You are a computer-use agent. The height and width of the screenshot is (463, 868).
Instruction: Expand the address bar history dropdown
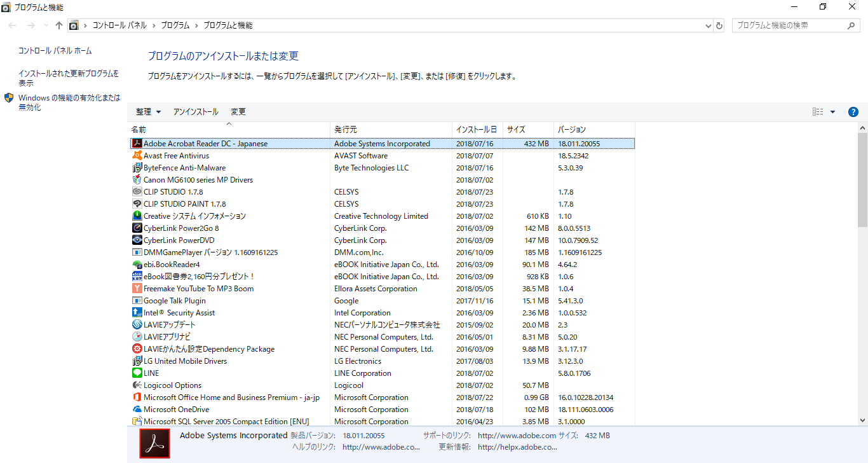pos(709,26)
